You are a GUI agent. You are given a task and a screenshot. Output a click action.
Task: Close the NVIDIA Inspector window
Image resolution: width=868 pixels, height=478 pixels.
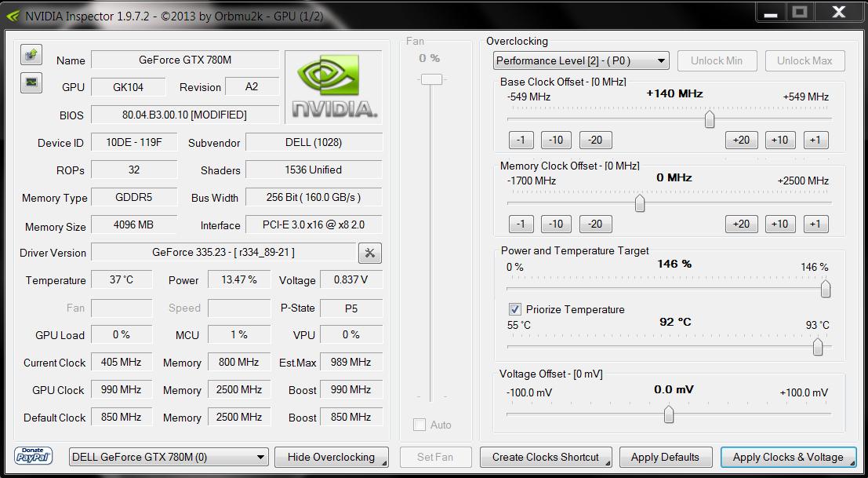coord(839,13)
